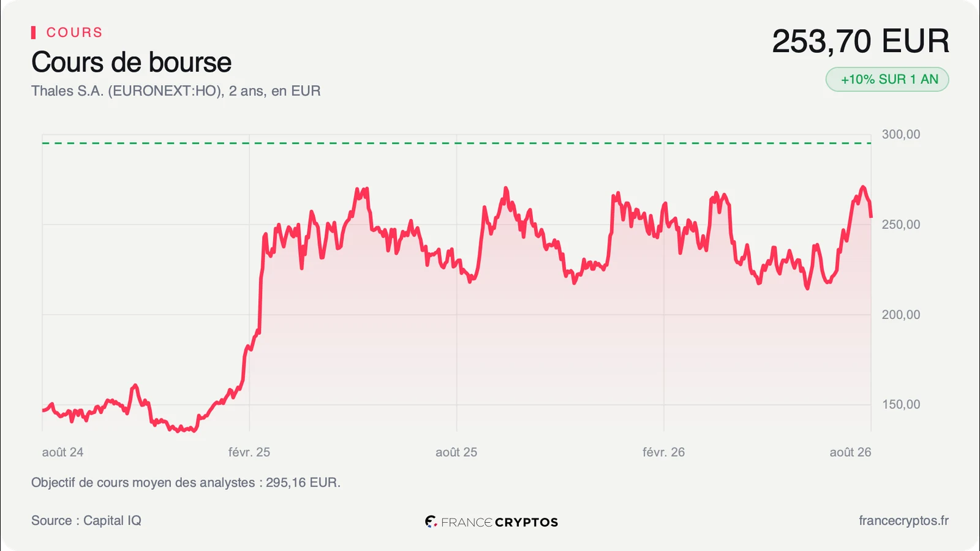Viewport: 980px width, 551px height.
Task: Click the 'août 26' x-axis label
Action: click(x=850, y=452)
